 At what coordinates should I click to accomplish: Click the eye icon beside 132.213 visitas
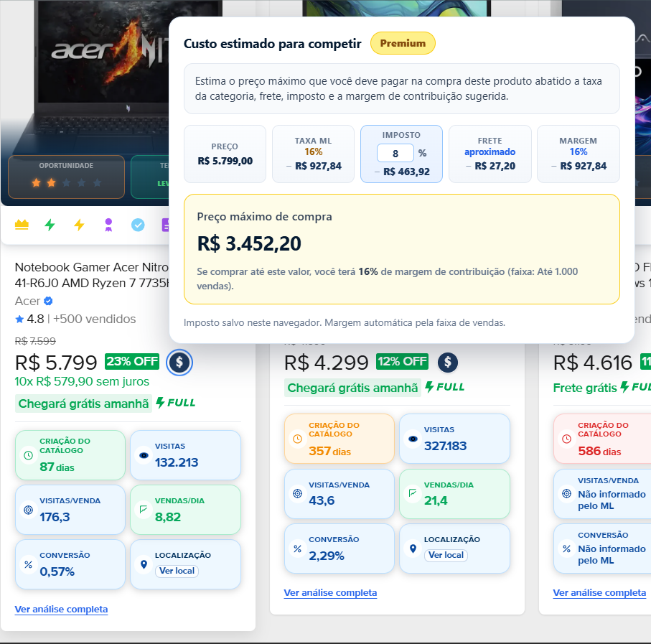[144, 455]
